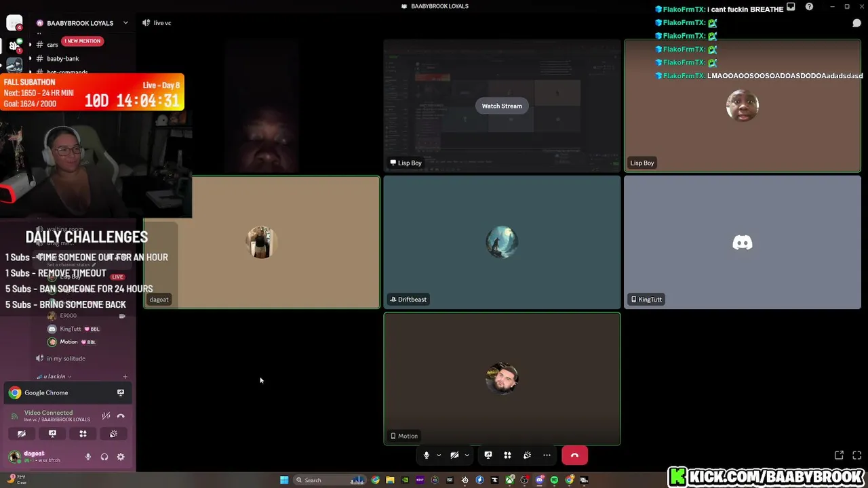Turn on camera in call control bar
The image size is (868, 488).
[x=454, y=455]
